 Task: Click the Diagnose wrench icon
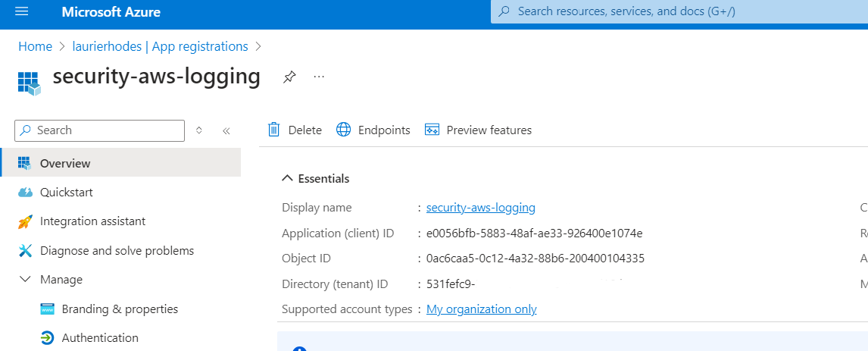(x=25, y=251)
